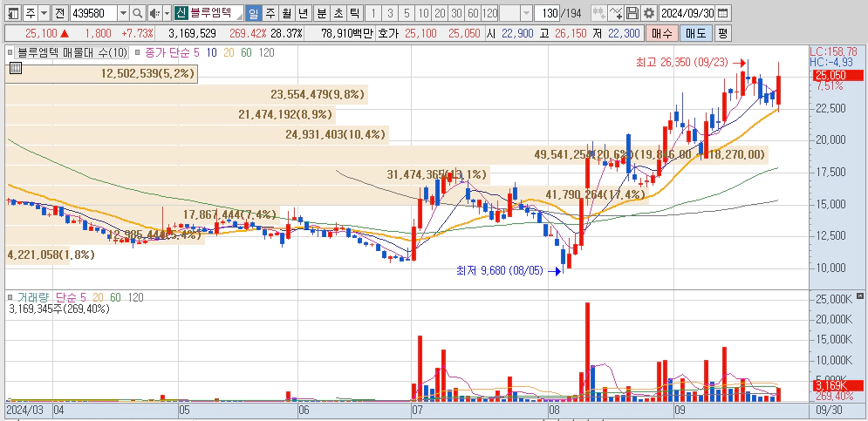The image size is (868, 421).
Task: Switch to 주 weekly chart period
Action: (x=270, y=13)
